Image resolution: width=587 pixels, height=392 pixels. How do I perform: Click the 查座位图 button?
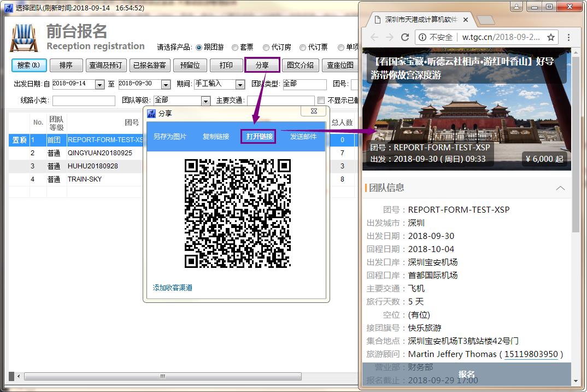(x=340, y=65)
